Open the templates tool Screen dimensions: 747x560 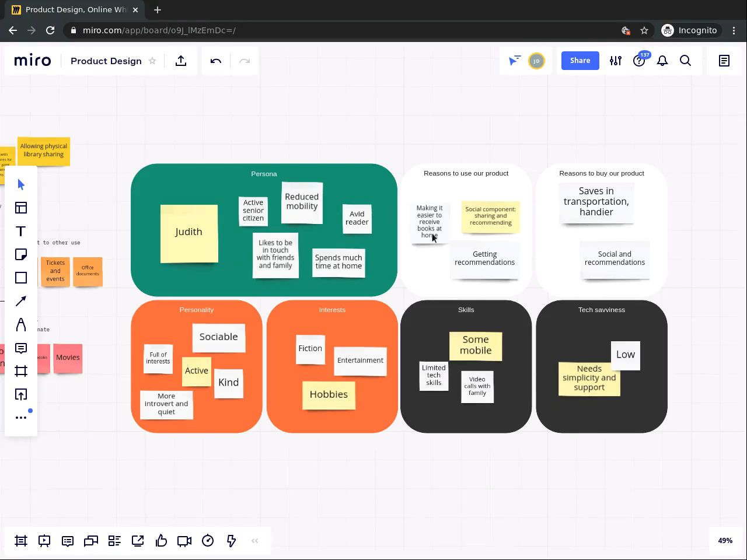tap(21, 208)
